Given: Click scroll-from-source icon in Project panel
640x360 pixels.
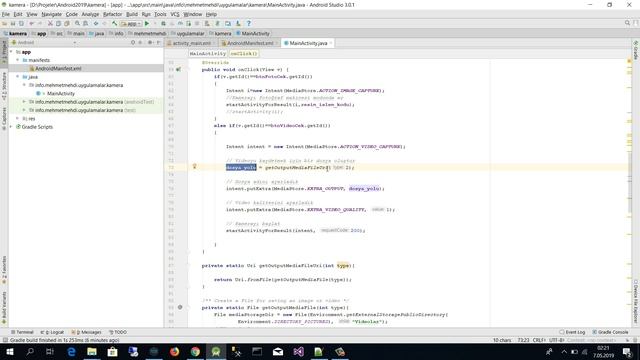Looking at the screenshot, I should tap(133, 42).
